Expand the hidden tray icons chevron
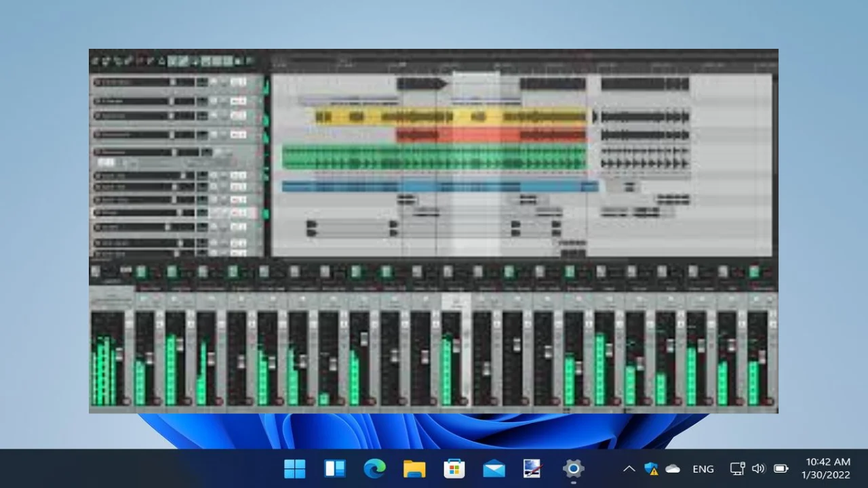Image resolution: width=868 pixels, height=488 pixels. click(x=629, y=468)
